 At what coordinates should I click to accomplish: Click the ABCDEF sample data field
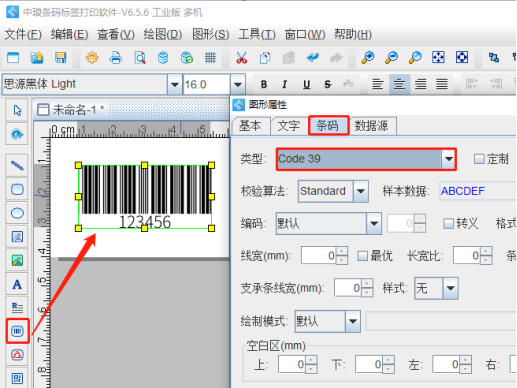coord(478,191)
